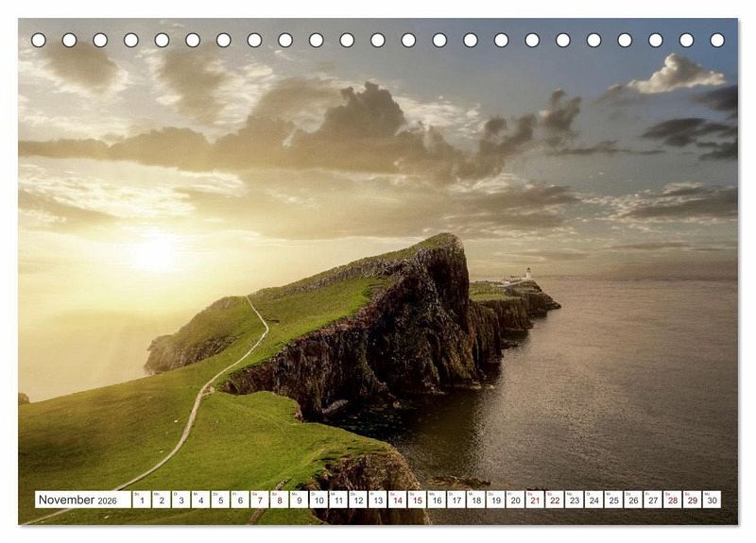The width and height of the screenshot is (756, 543).
Task: Pick day 11 in the date row
Action: tap(338, 501)
